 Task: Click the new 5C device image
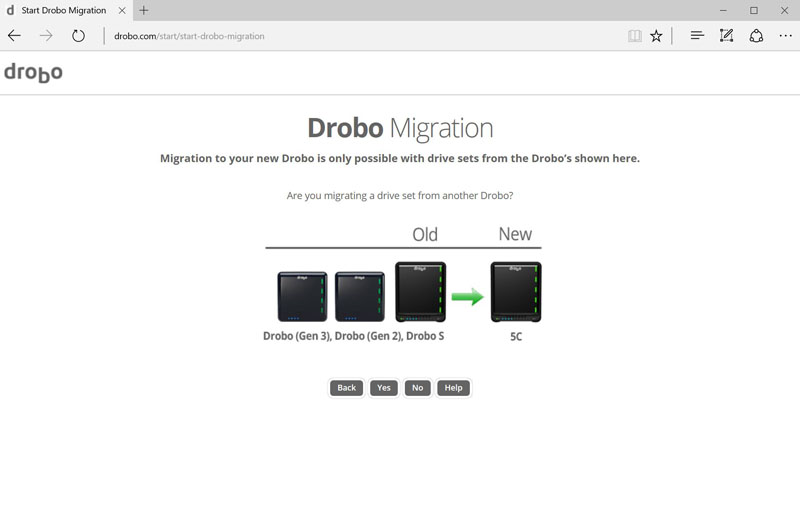(x=516, y=292)
